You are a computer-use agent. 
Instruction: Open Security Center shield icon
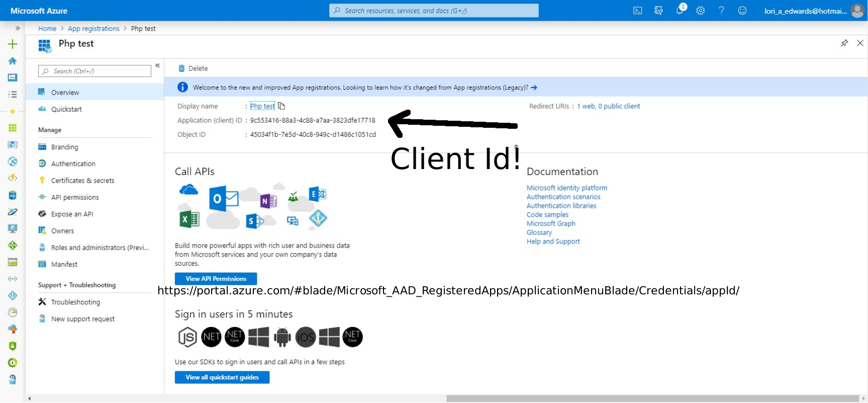[13, 346]
